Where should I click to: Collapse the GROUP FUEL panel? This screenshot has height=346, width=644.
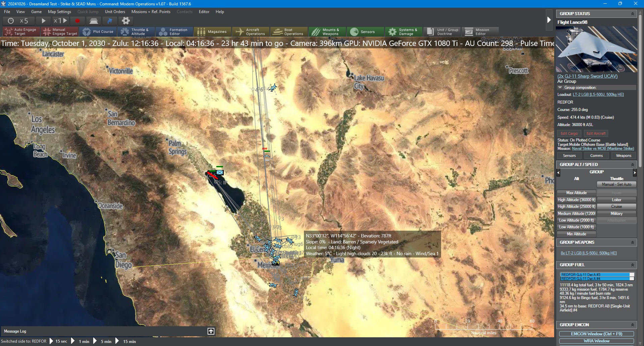[633, 265]
